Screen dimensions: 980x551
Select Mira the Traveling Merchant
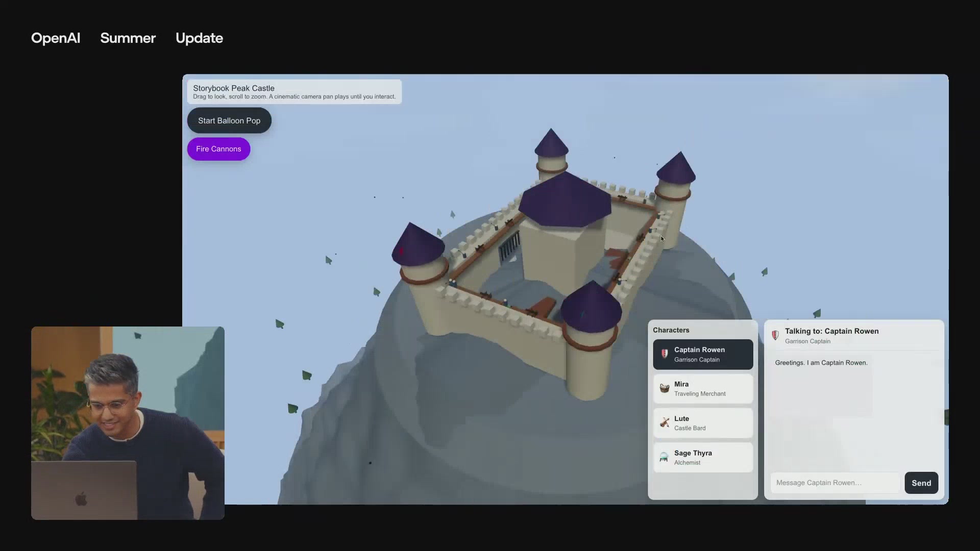tap(703, 388)
